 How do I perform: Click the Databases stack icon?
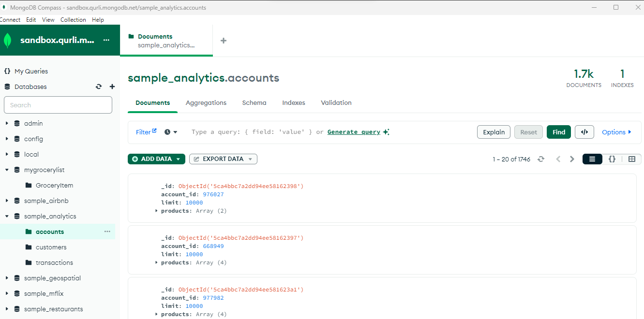click(x=7, y=87)
